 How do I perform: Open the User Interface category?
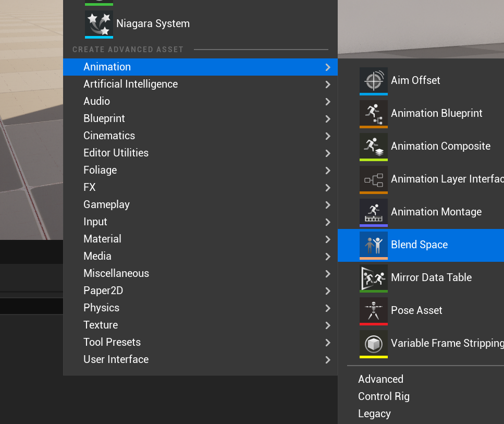(200, 360)
